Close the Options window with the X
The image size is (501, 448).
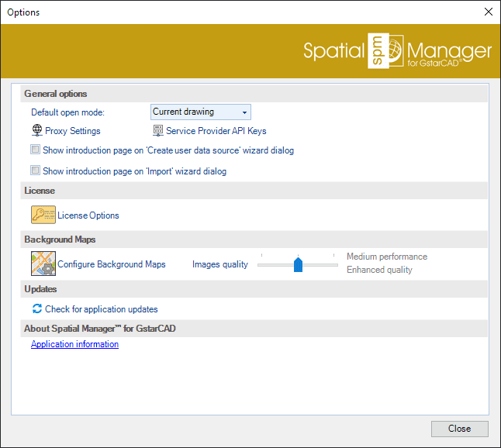tap(488, 12)
